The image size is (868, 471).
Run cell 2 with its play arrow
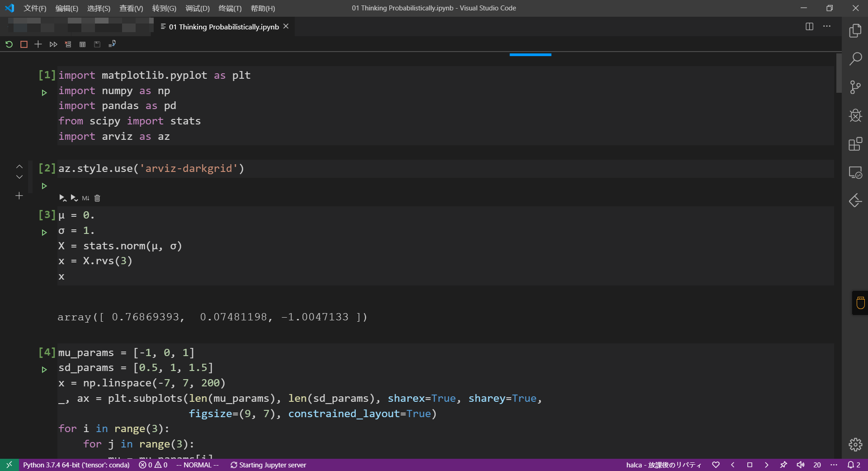click(44, 186)
